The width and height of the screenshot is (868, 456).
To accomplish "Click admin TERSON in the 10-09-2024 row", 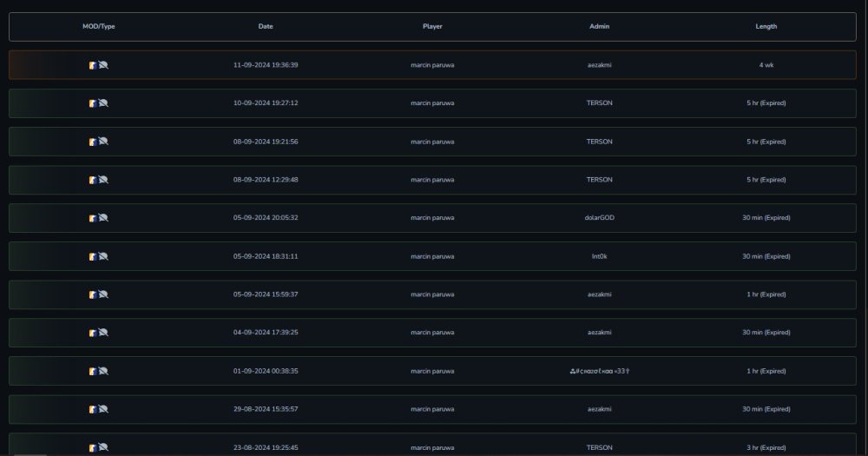I will point(600,103).
